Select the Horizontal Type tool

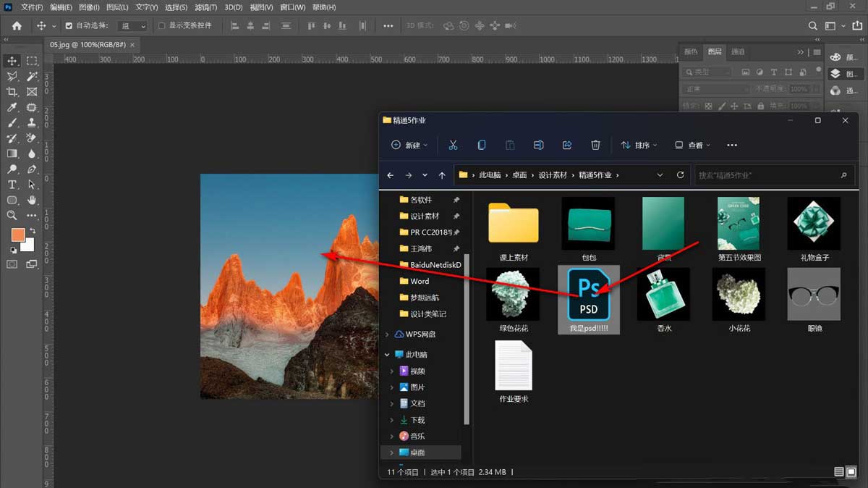click(12, 185)
